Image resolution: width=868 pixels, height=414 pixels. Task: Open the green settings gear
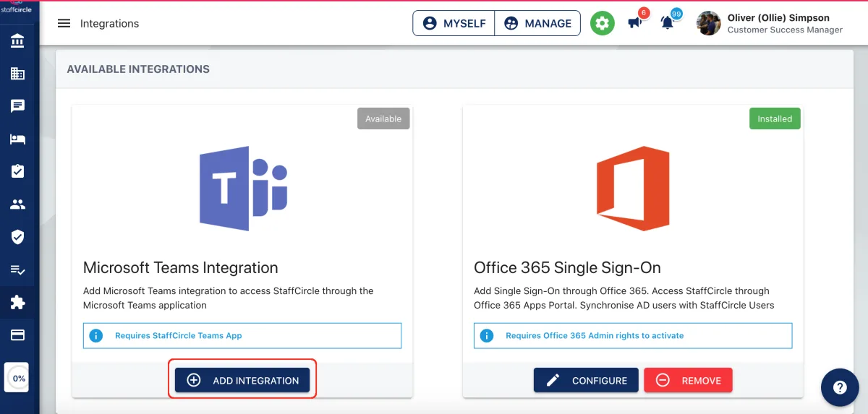point(602,23)
